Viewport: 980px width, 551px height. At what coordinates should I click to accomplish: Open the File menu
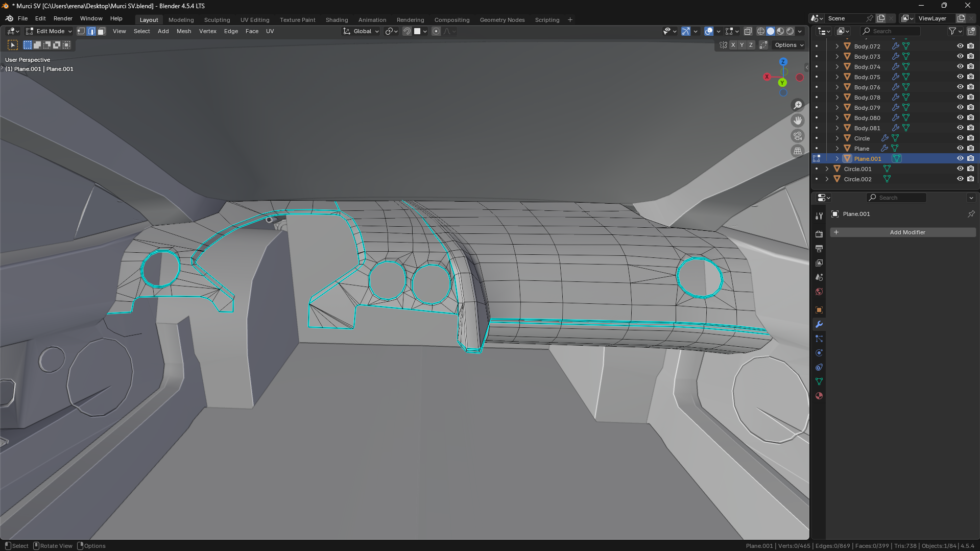coord(22,18)
